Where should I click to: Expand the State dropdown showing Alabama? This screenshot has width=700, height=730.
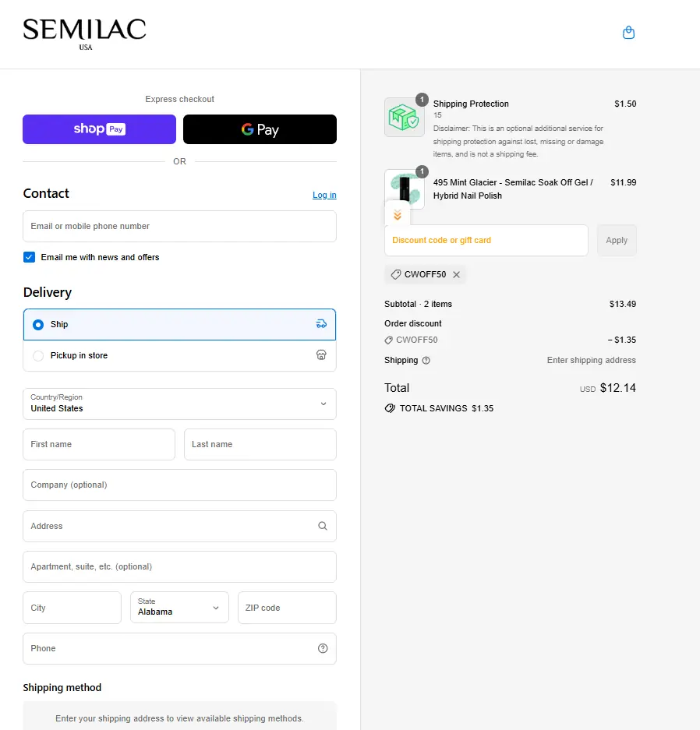pyautogui.click(x=179, y=608)
